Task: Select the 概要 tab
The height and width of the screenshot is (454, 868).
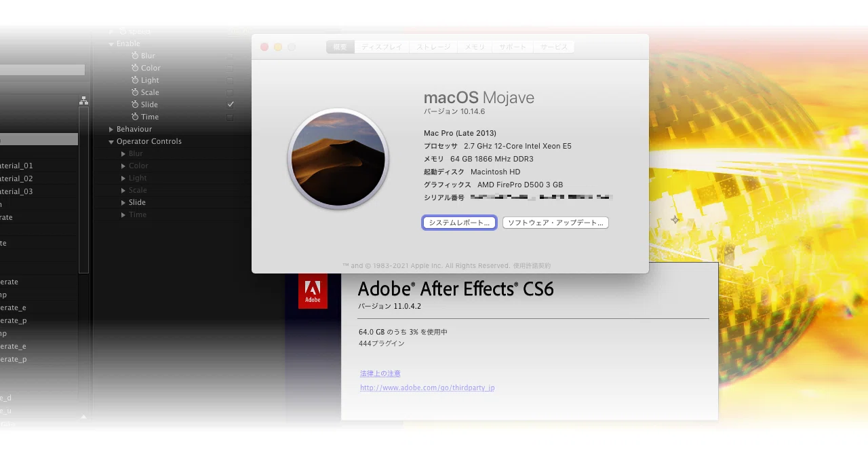Action: pyautogui.click(x=340, y=47)
